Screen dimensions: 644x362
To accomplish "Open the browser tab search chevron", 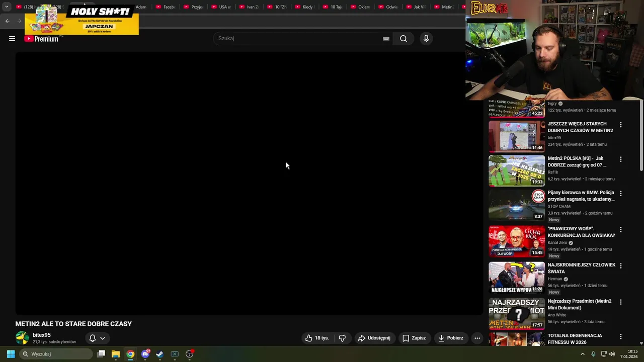I will (x=7, y=7).
